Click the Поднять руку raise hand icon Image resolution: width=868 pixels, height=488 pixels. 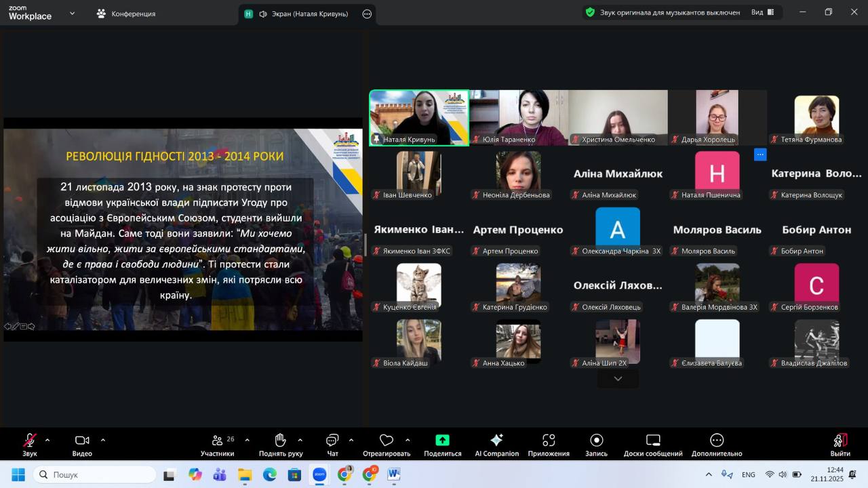point(280,444)
